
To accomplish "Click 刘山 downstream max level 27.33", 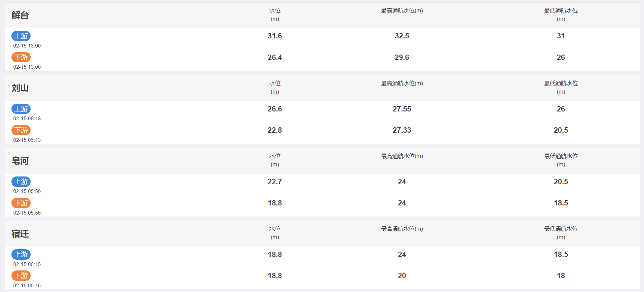I will (x=402, y=130).
